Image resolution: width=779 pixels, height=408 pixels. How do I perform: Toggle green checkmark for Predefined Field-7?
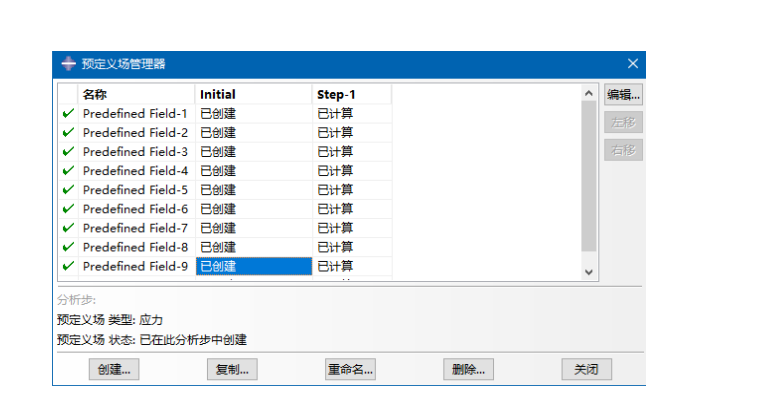tap(68, 228)
